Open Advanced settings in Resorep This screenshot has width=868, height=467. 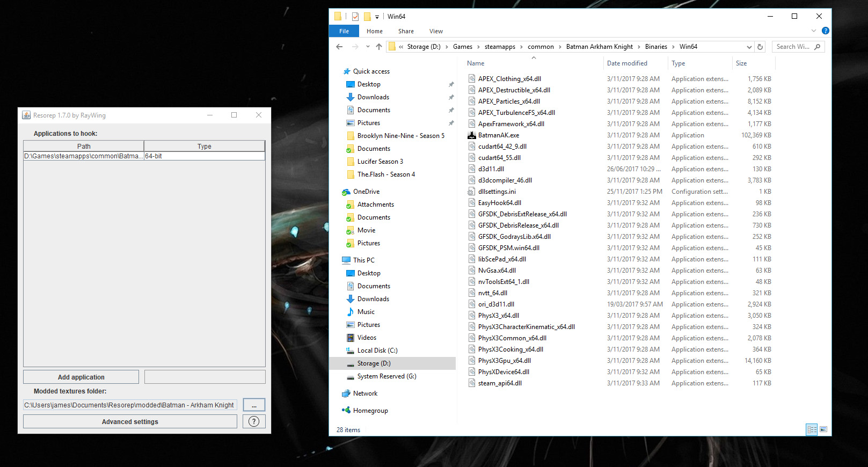coord(130,421)
